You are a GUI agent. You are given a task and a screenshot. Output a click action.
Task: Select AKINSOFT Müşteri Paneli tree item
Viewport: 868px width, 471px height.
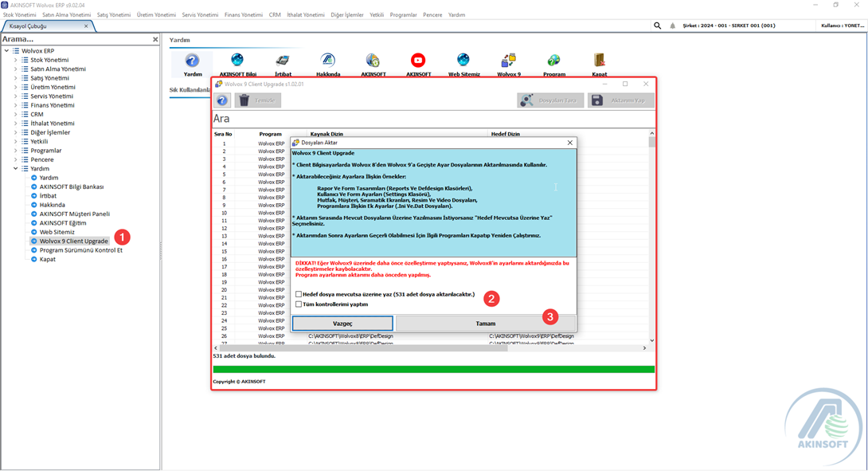[x=75, y=214]
